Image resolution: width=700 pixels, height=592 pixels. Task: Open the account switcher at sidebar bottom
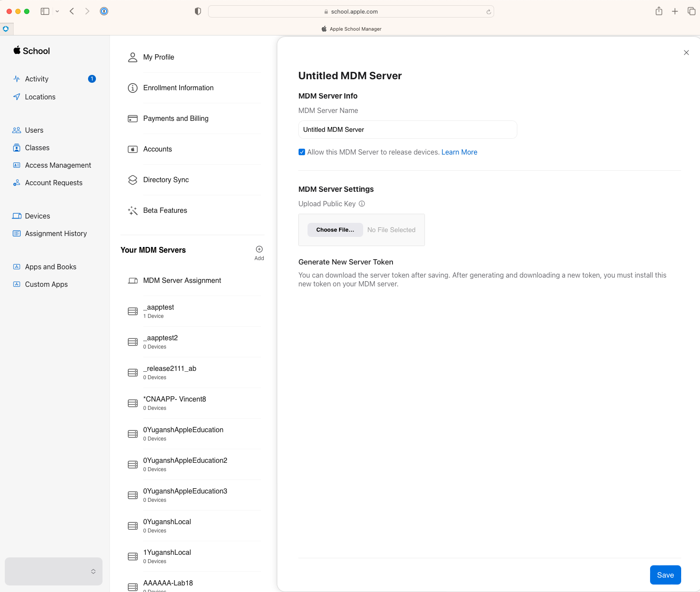tap(53, 571)
